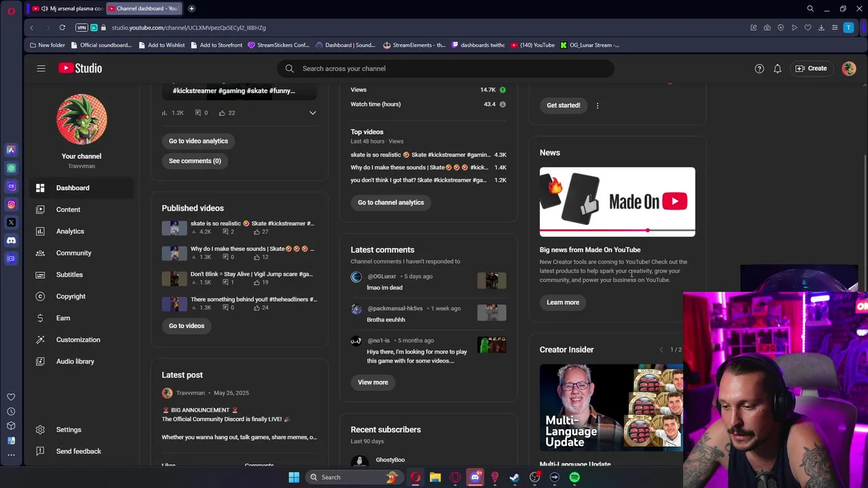The width and height of the screenshot is (868, 488).
Task: Open Analytics in the sidebar
Action: click(x=81, y=231)
